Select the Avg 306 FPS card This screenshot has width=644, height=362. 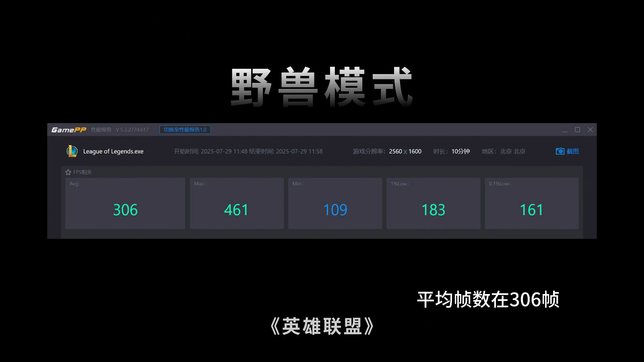click(x=125, y=204)
